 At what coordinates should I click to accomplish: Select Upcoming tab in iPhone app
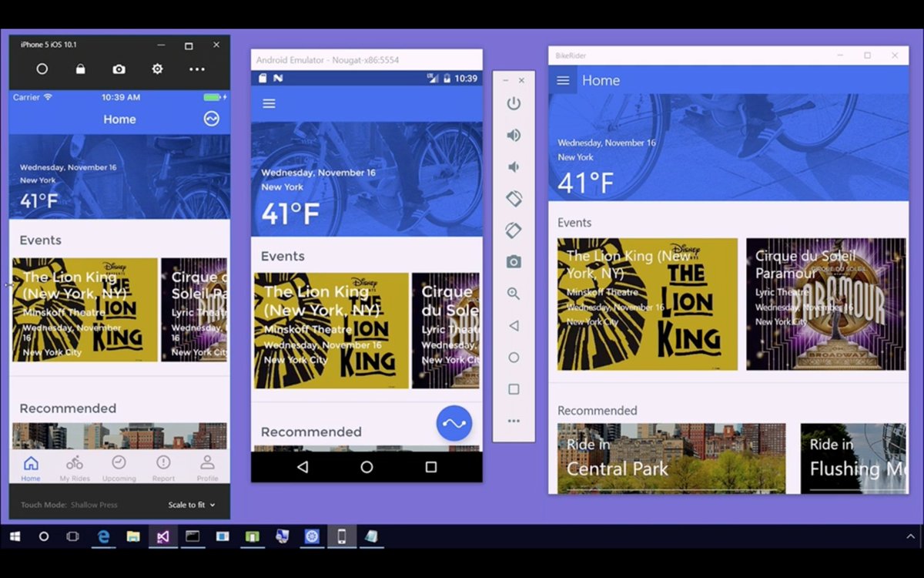point(119,469)
